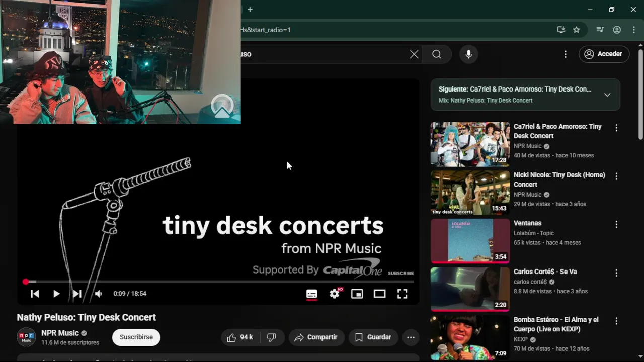This screenshot has height=362, width=644.
Task: Minimize the browser window
Action: [x=590, y=10]
